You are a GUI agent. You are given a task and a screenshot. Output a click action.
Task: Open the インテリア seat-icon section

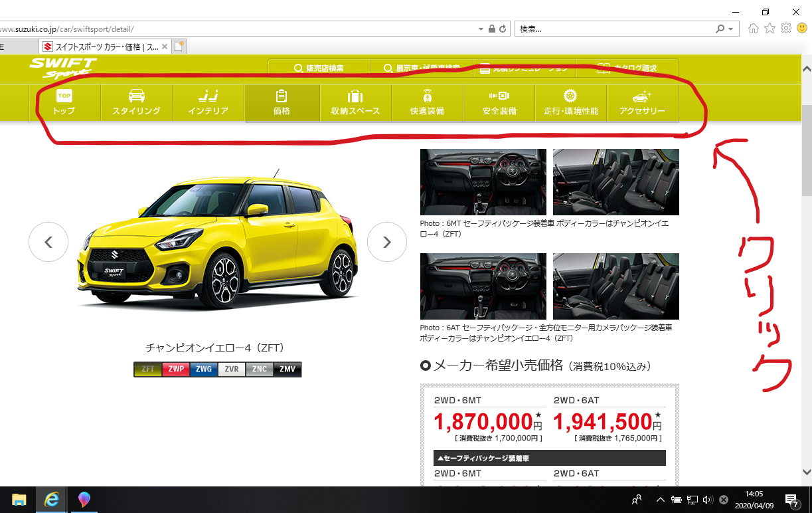(x=208, y=103)
